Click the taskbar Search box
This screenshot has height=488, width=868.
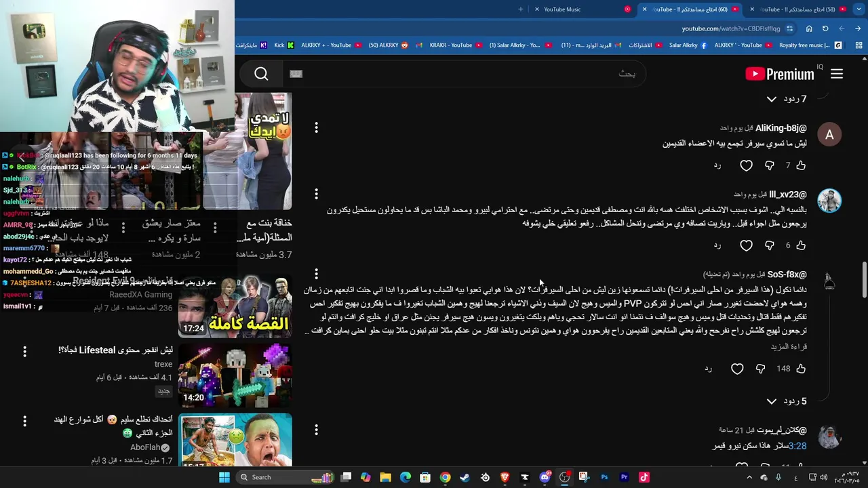(x=285, y=477)
